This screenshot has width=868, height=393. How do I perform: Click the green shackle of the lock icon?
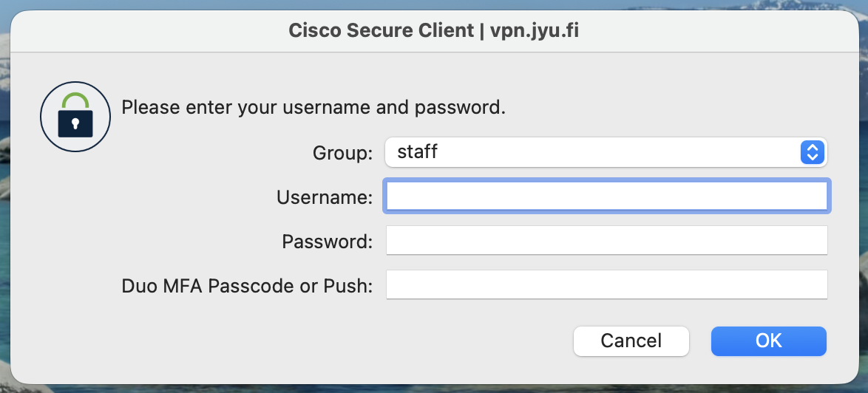75,100
